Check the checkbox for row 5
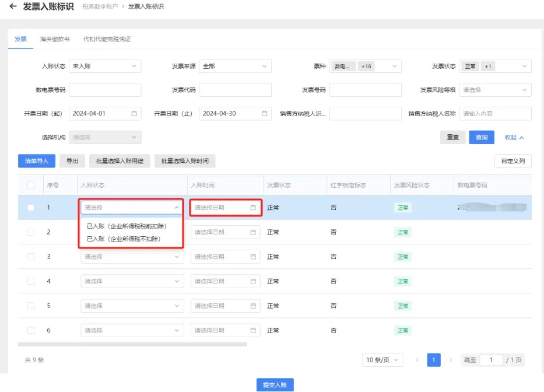 [x=31, y=306]
